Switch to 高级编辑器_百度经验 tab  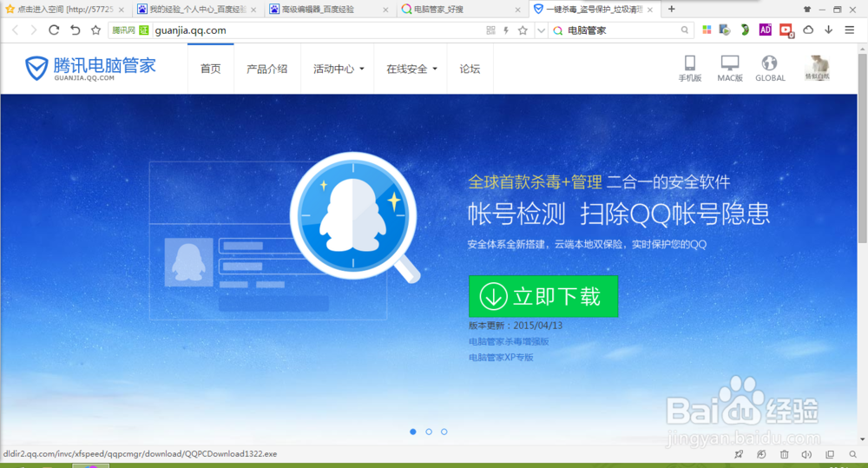tap(330, 10)
